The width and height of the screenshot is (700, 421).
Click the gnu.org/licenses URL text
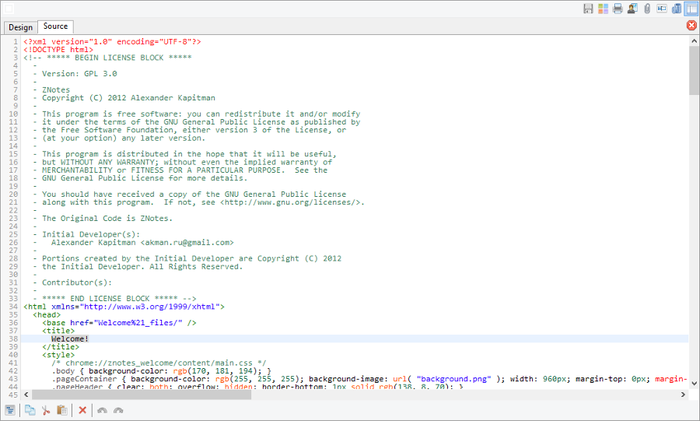[292, 202]
